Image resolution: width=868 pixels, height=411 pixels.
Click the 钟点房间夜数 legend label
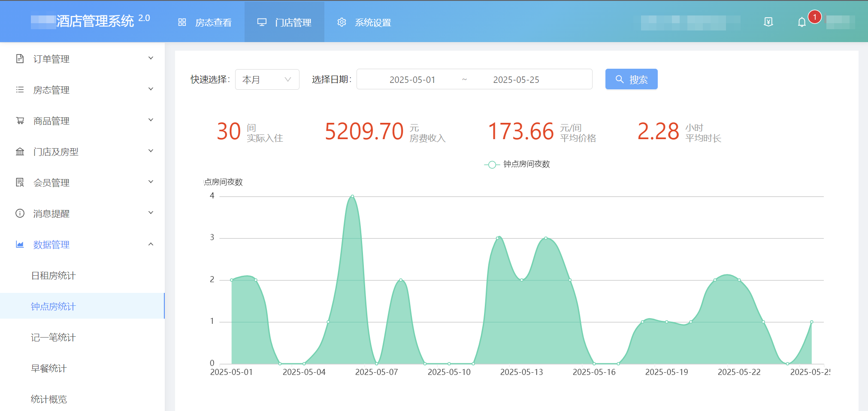click(526, 164)
